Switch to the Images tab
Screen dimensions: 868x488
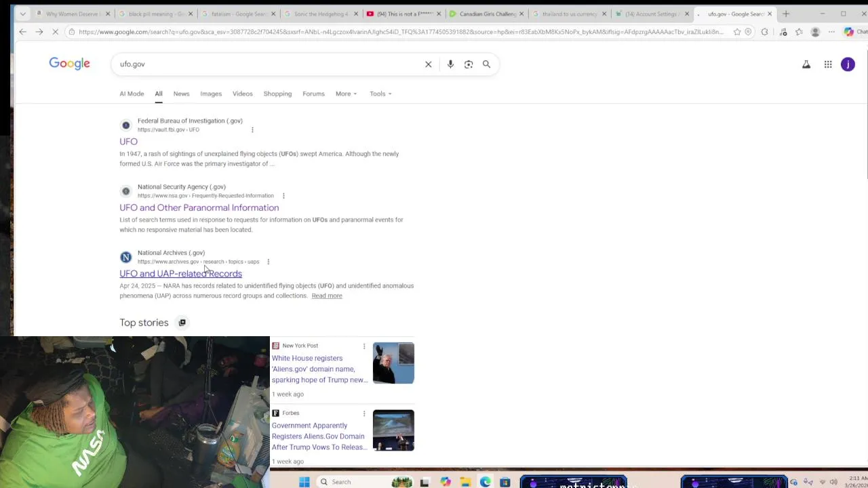point(211,94)
